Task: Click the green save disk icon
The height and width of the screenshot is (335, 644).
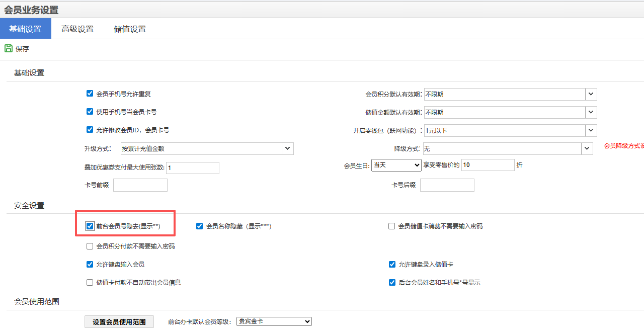Action: pyautogui.click(x=8, y=48)
